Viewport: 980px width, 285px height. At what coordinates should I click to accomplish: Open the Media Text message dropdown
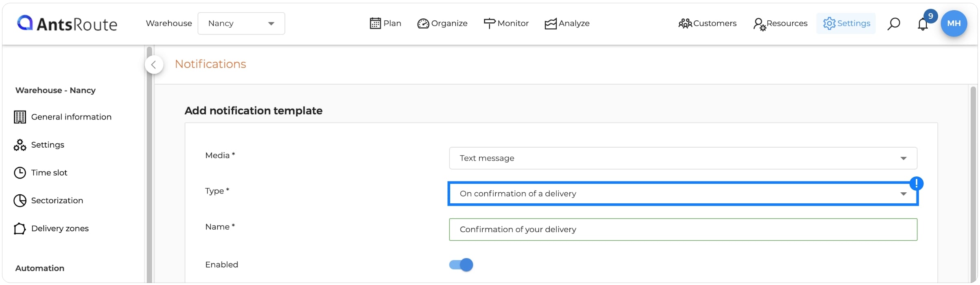(x=683, y=158)
